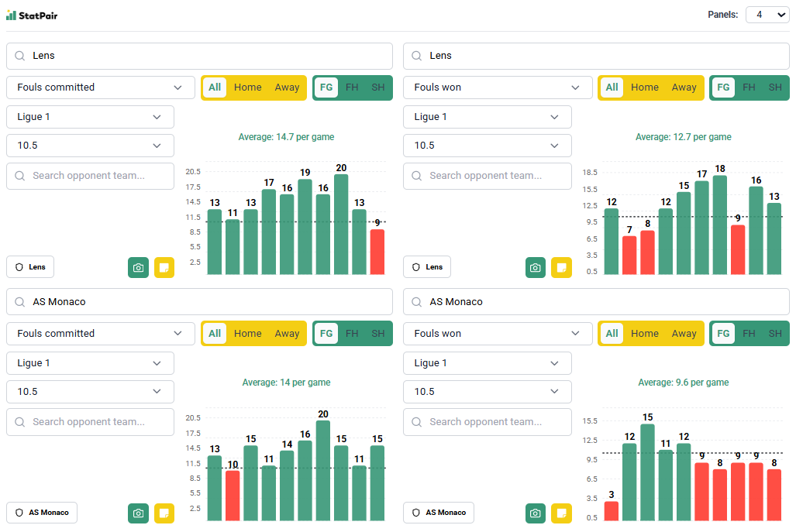Open the Panels count dropdown
This screenshot has height=532, width=796.
[x=767, y=15]
